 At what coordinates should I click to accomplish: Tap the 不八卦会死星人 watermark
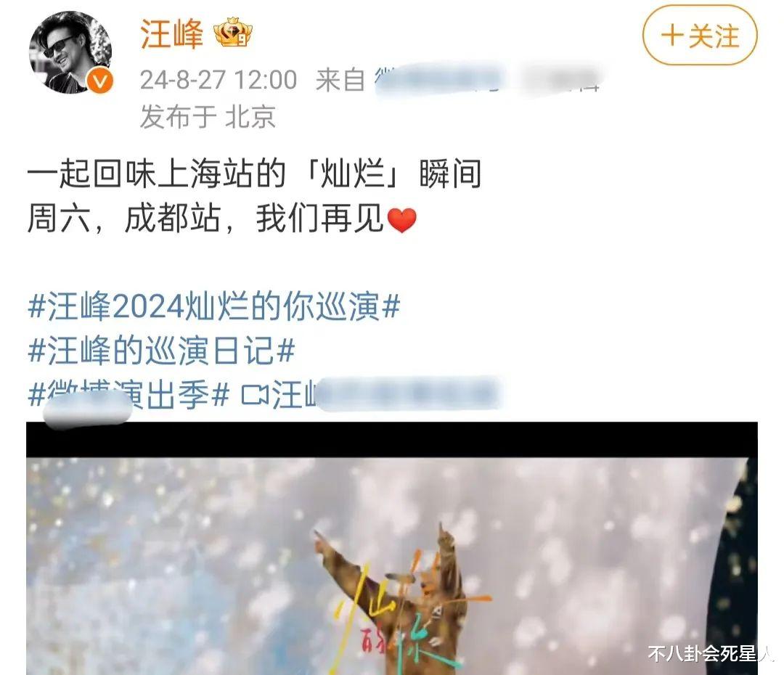point(710,653)
